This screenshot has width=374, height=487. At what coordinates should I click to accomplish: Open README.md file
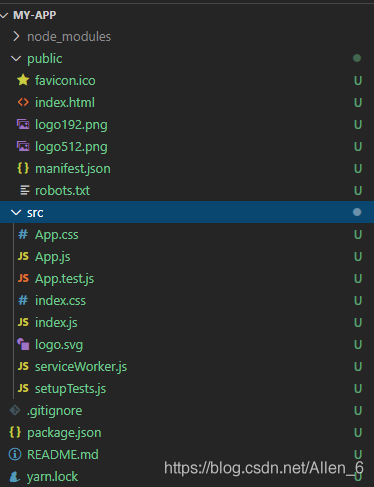tap(63, 455)
